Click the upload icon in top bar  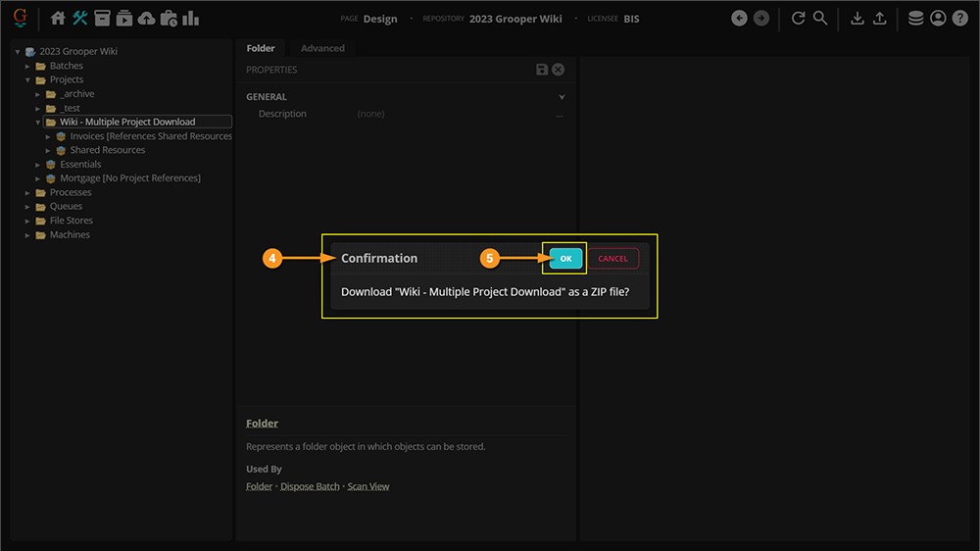pos(879,18)
